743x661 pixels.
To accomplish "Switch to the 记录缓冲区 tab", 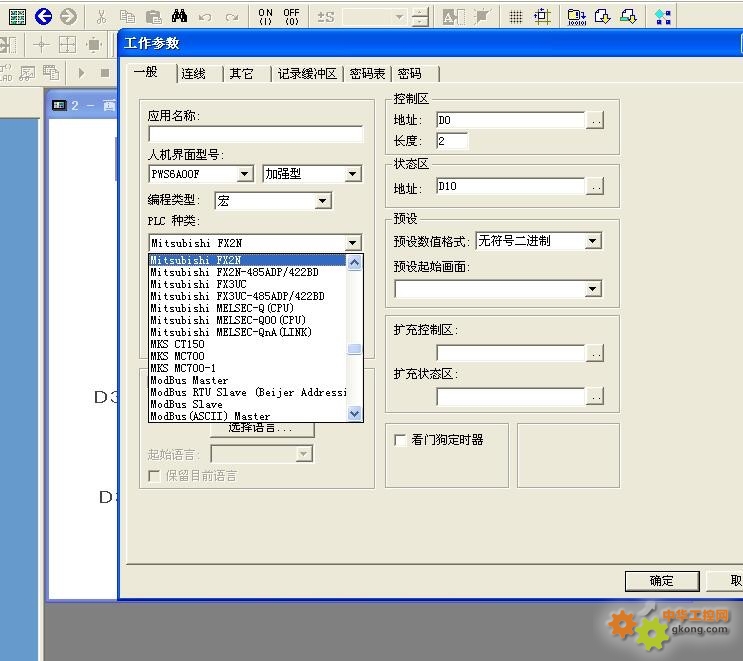I will pos(307,74).
